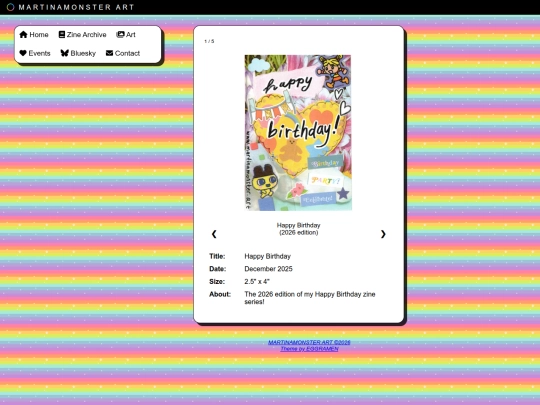Click the Happy Birthday zine cover image

[298, 133]
